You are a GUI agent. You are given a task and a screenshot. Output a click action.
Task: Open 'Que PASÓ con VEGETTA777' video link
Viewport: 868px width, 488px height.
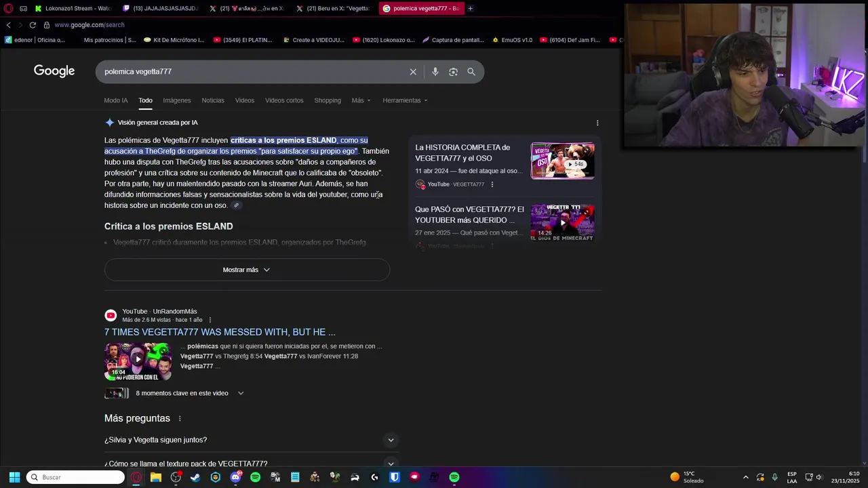(x=469, y=215)
